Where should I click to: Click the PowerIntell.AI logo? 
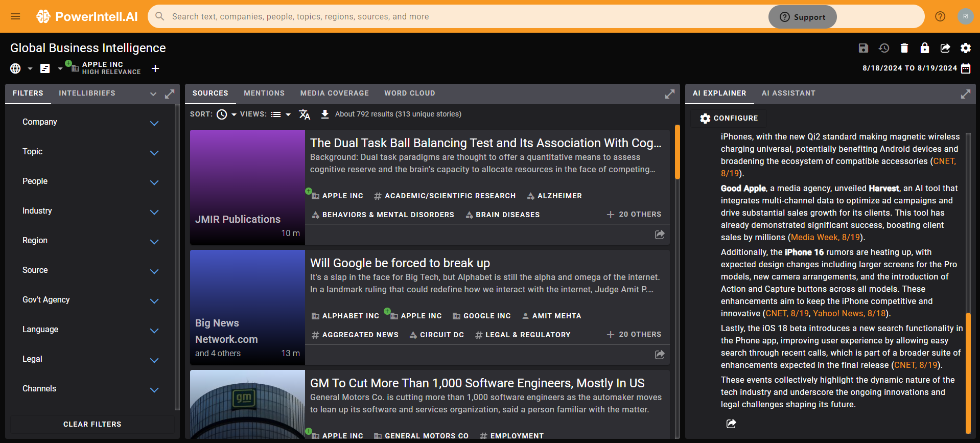(x=87, y=16)
